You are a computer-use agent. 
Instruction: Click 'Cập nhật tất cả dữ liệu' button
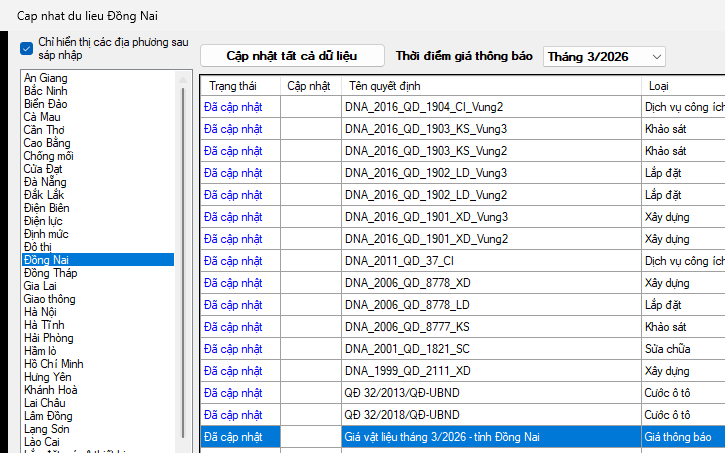click(291, 56)
